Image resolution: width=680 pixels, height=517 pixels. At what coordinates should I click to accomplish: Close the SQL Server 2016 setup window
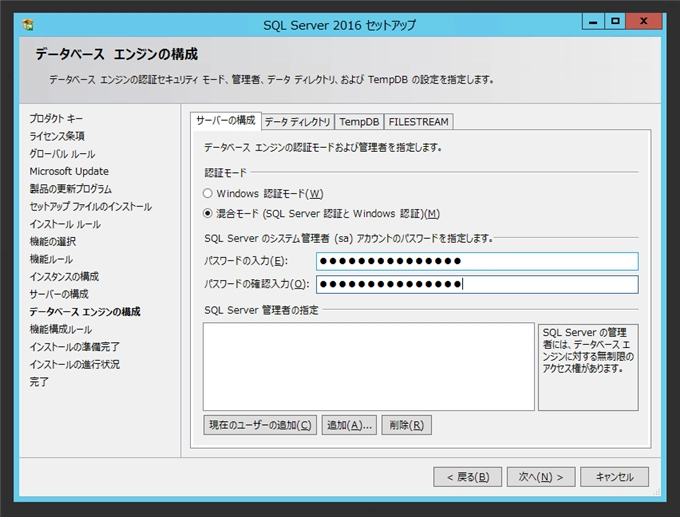click(644, 21)
